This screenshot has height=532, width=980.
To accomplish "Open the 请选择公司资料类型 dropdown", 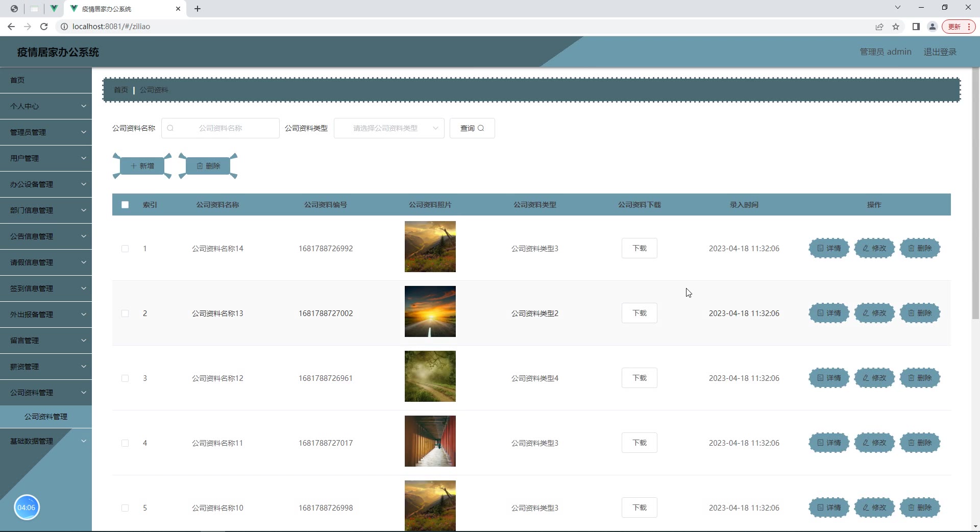I will [389, 128].
